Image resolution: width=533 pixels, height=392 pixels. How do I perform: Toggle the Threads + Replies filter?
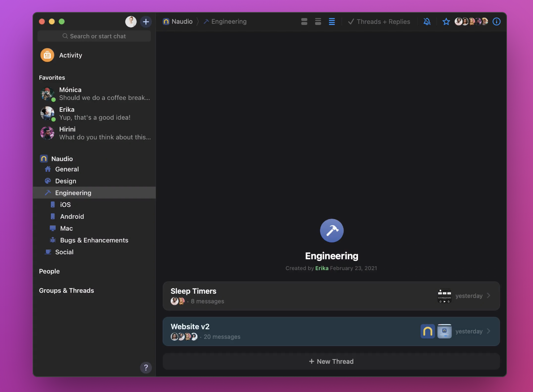coord(379,22)
